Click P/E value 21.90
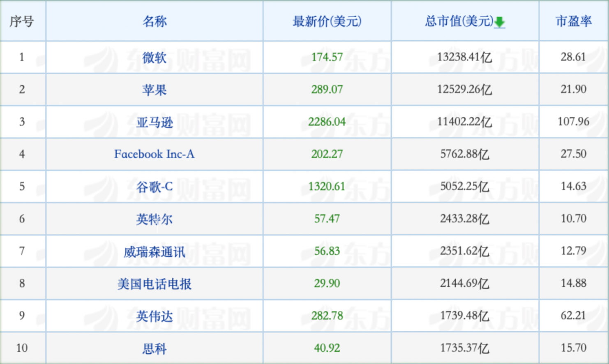The height and width of the screenshot is (364, 609). point(574,89)
